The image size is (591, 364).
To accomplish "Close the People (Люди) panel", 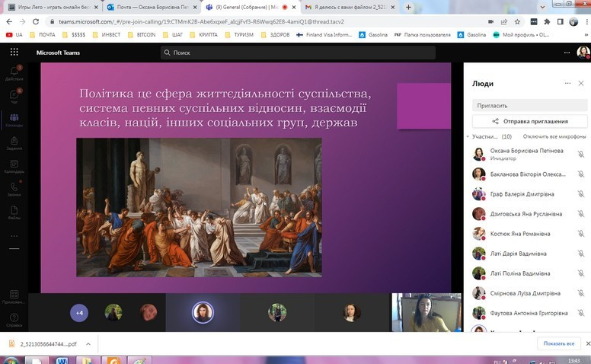I will pos(581,83).
